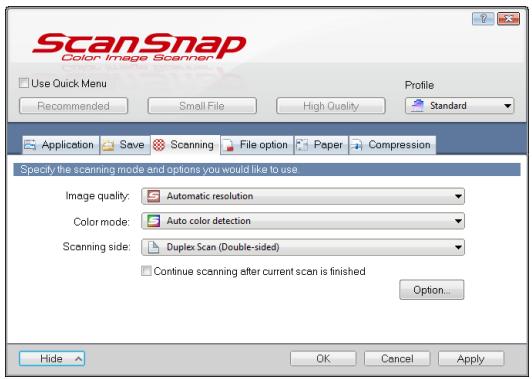Click the Application tab icon
Screen dimensions: 532x379
point(30,145)
